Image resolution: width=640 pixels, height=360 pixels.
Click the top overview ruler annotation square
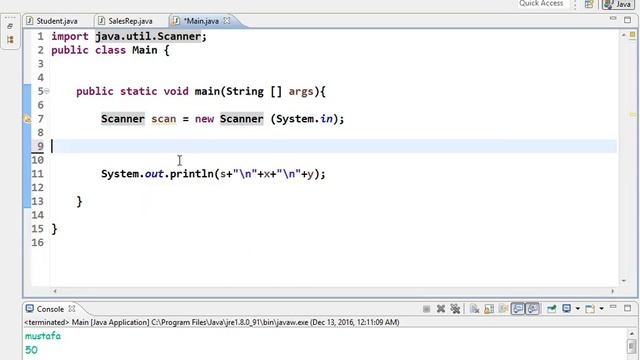click(x=633, y=36)
